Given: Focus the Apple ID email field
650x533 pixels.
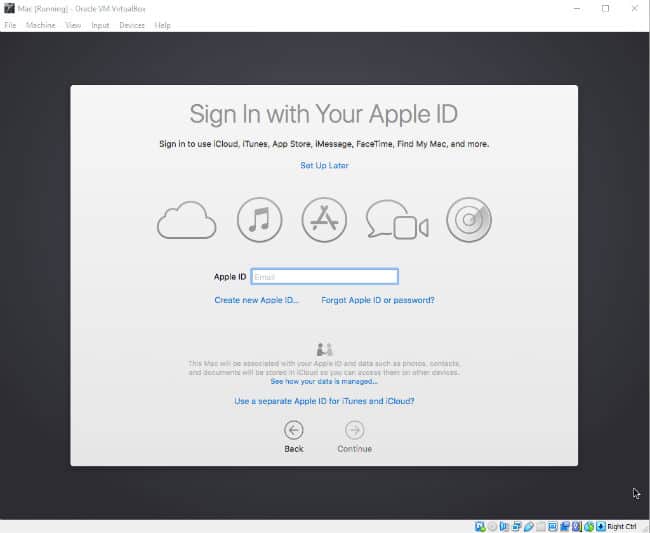Looking at the screenshot, I should point(325,276).
